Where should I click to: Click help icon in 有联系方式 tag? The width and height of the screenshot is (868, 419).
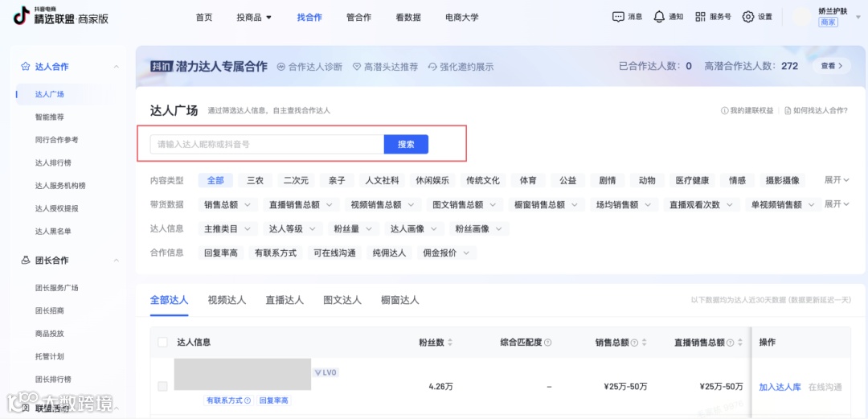point(248,401)
